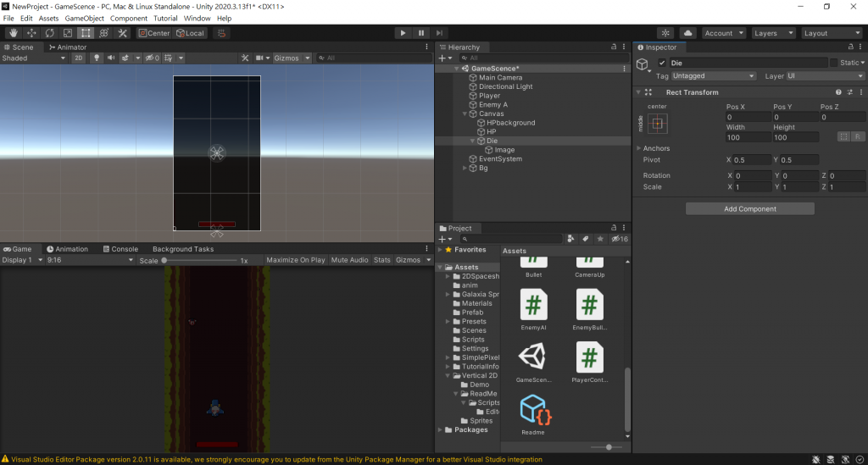This screenshot has height=465, width=868.
Task: Open the Layers dropdown
Action: point(773,33)
